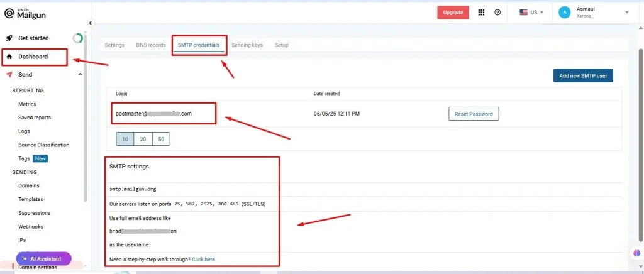Click the Date created column header
The height and width of the screenshot is (274, 644).
(326, 94)
